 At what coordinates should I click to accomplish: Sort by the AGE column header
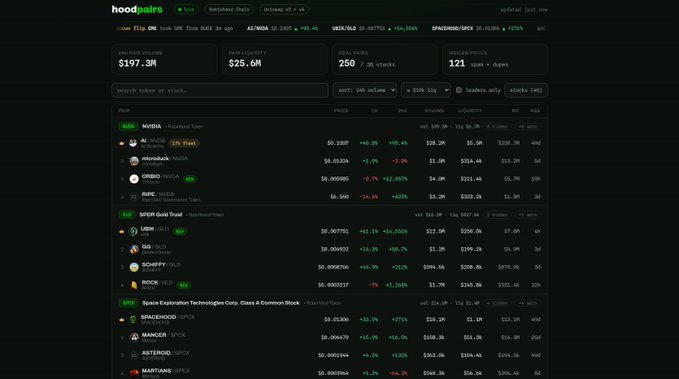(x=535, y=110)
